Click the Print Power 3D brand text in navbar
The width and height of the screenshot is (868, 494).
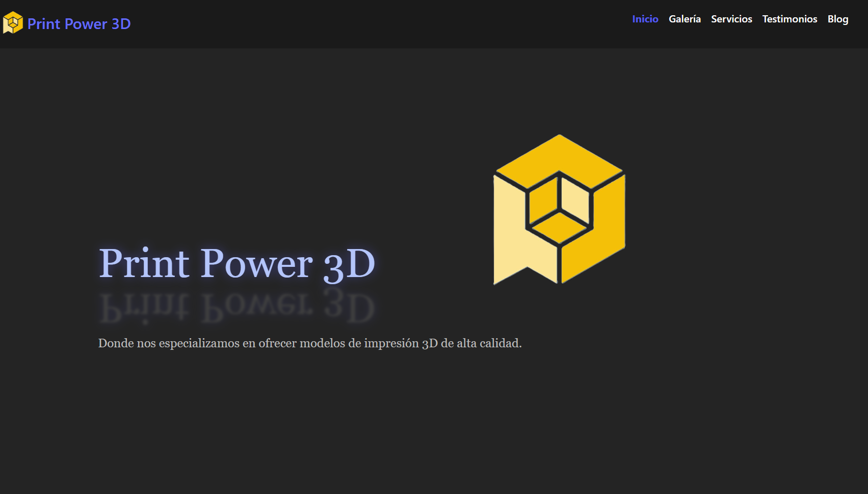tap(79, 24)
